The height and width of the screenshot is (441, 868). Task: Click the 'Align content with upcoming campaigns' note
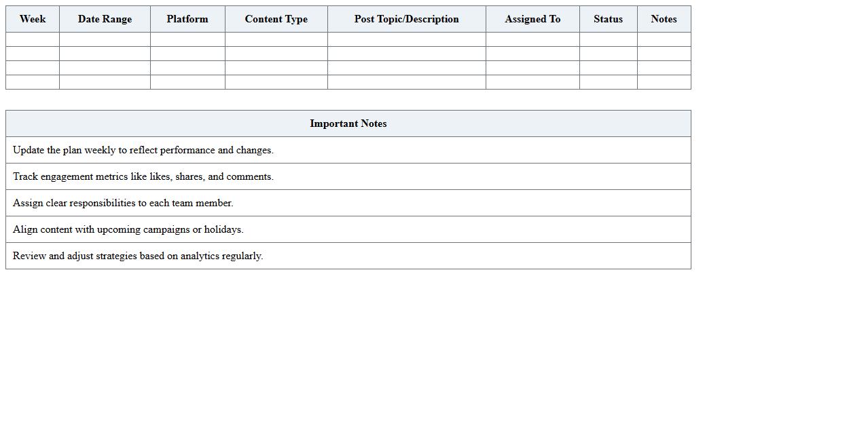128,229
